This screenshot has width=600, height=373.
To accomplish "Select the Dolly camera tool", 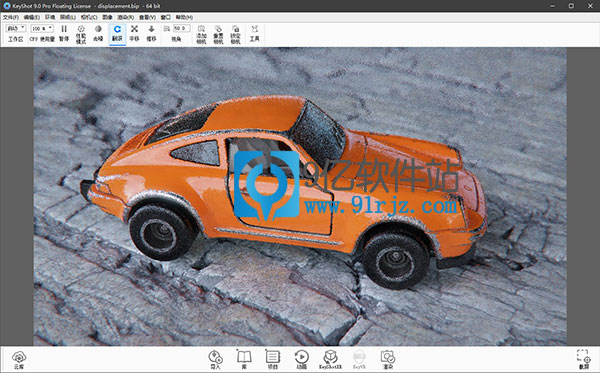I will 152,33.
